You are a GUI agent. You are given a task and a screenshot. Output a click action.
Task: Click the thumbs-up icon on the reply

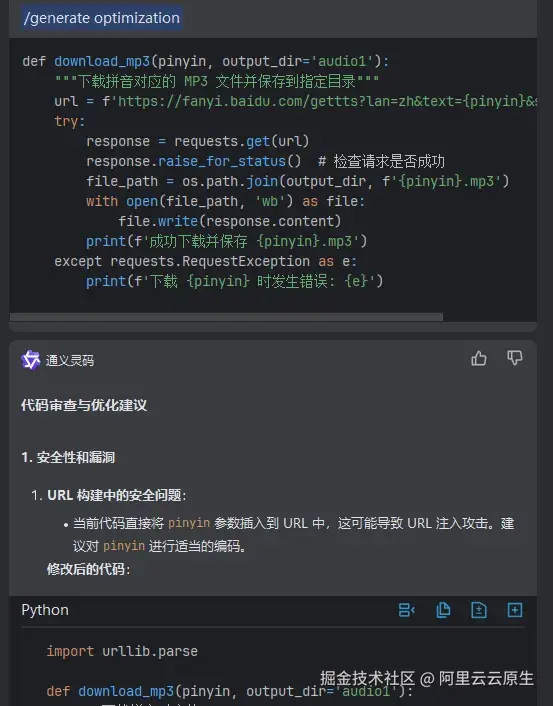coord(479,358)
